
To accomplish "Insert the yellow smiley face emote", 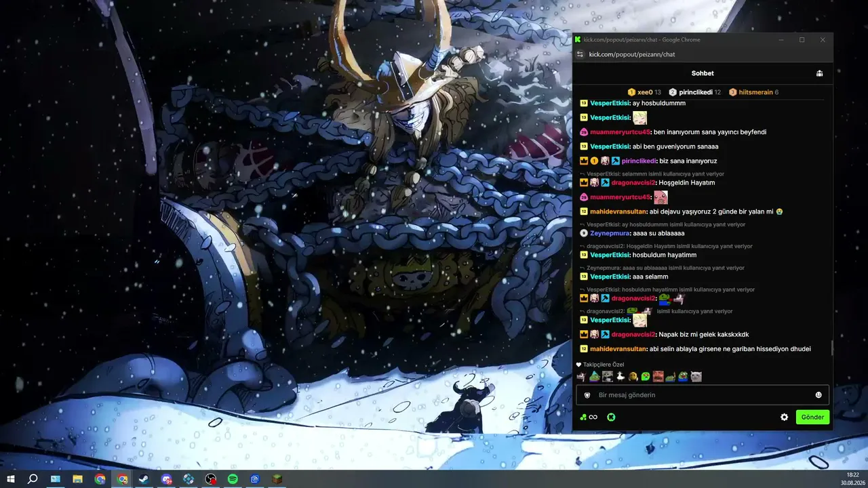I will pyautogui.click(x=633, y=377).
